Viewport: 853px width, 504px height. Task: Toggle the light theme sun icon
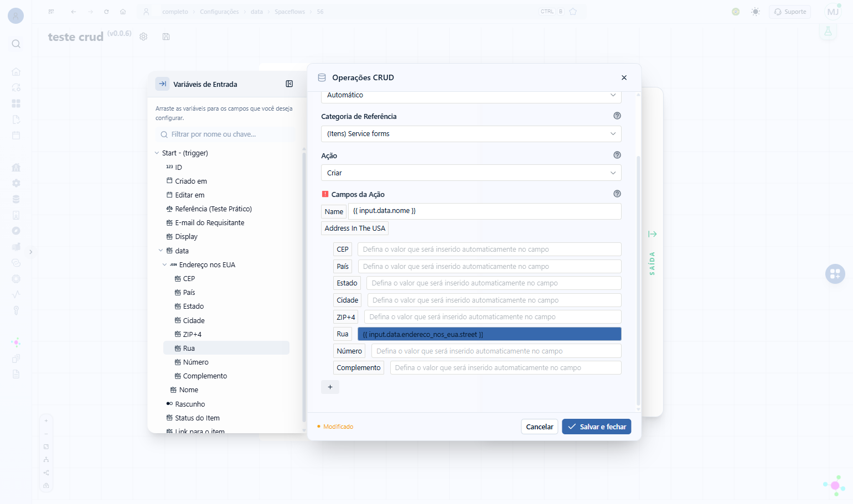(756, 12)
